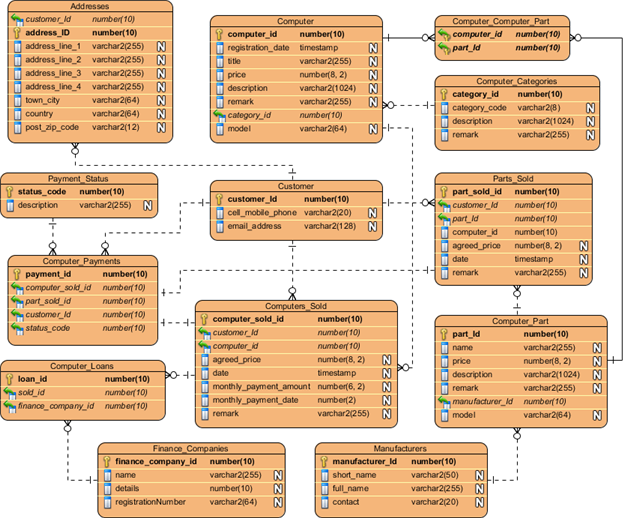Image resolution: width=624 pixels, height=518 pixels.
Task: Select the column icon beside short_name
Action: [324, 475]
